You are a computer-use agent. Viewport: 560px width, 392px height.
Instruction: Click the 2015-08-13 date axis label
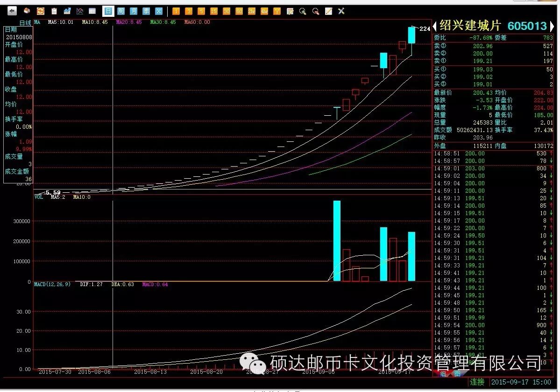[x=150, y=372]
